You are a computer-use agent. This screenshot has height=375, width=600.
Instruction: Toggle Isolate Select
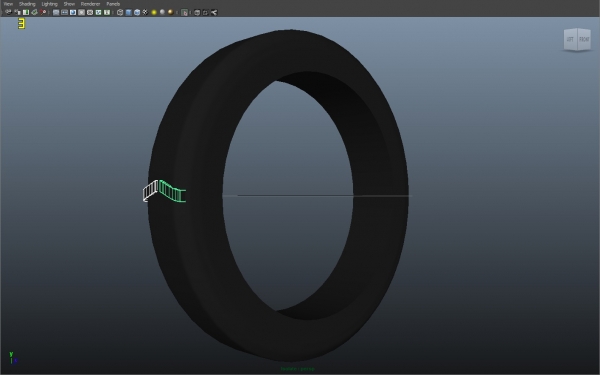184,12
